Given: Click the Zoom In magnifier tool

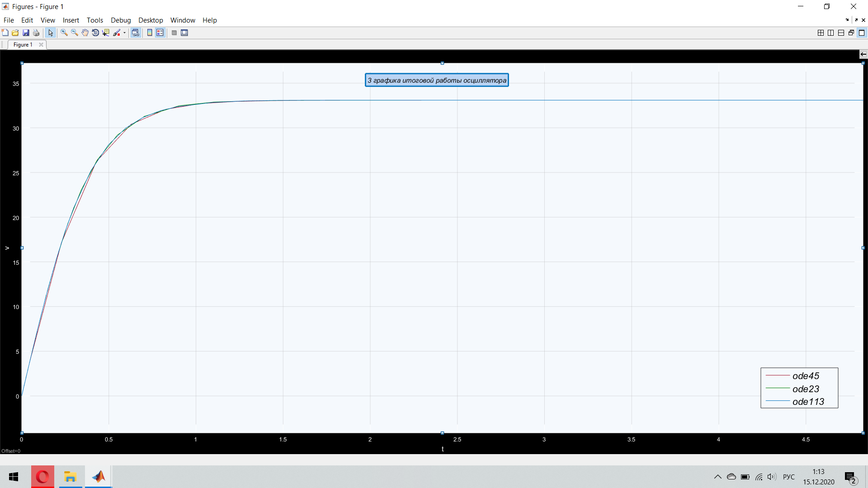Looking at the screenshot, I should [x=64, y=33].
